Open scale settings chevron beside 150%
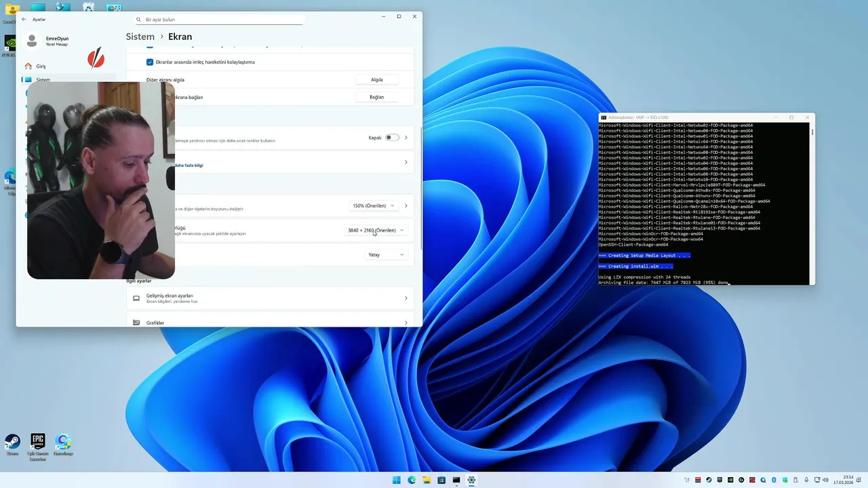This screenshot has width=868, height=488. coord(406,205)
